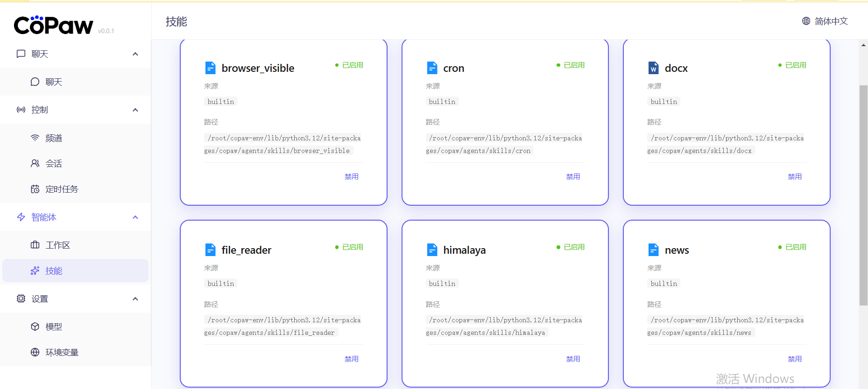Click the 已启用 status on browser_visible card
Screen dimensions: 868x389
349,65
